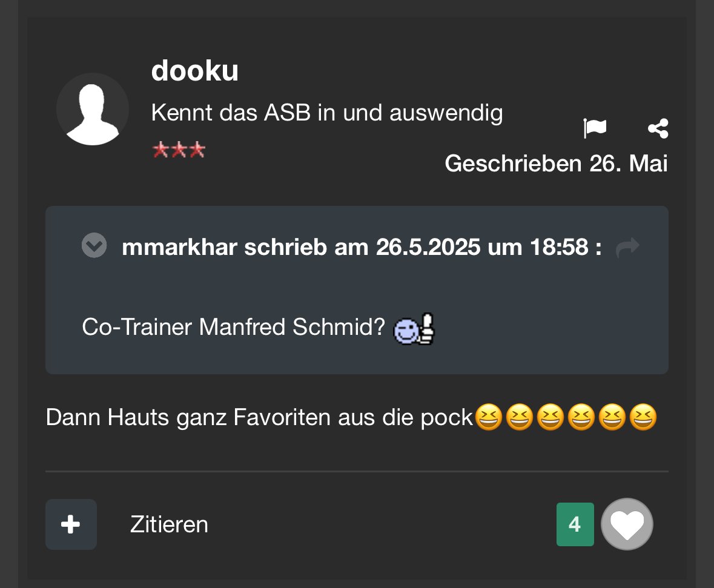Image resolution: width=714 pixels, height=588 pixels.
Task: Click the first laughing emoji in the post
Action: 488,418
